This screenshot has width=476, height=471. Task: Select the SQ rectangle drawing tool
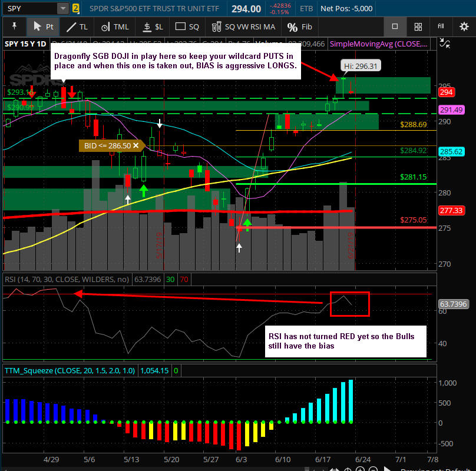(x=188, y=27)
